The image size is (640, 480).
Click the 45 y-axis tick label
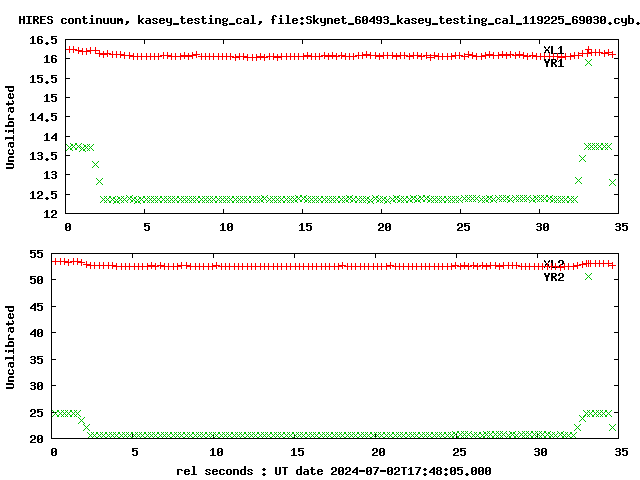tap(36, 307)
